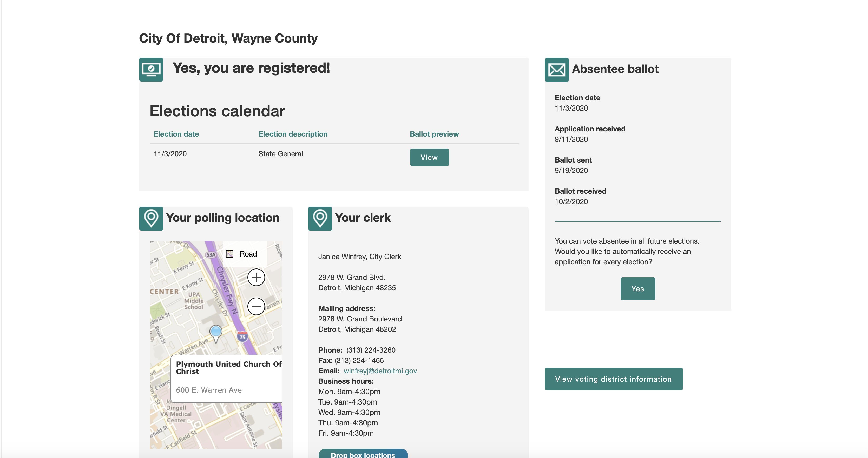Viewport: 868px width, 458px height.
Task: Click Yes to receive absentee applications
Action: click(637, 289)
